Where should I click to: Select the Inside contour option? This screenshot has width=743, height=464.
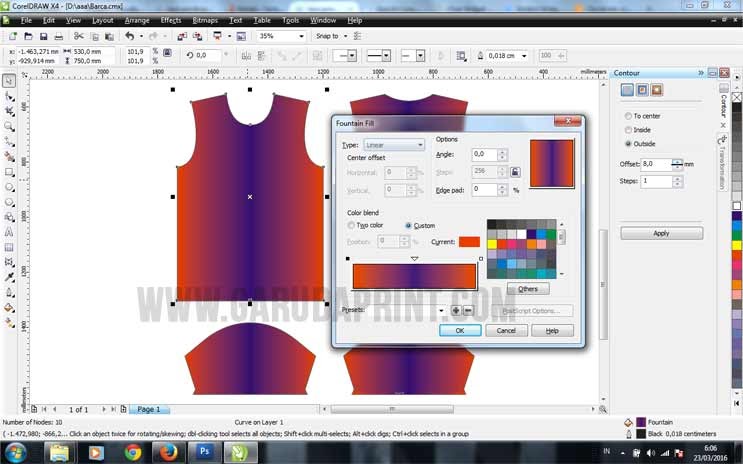(x=628, y=130)
